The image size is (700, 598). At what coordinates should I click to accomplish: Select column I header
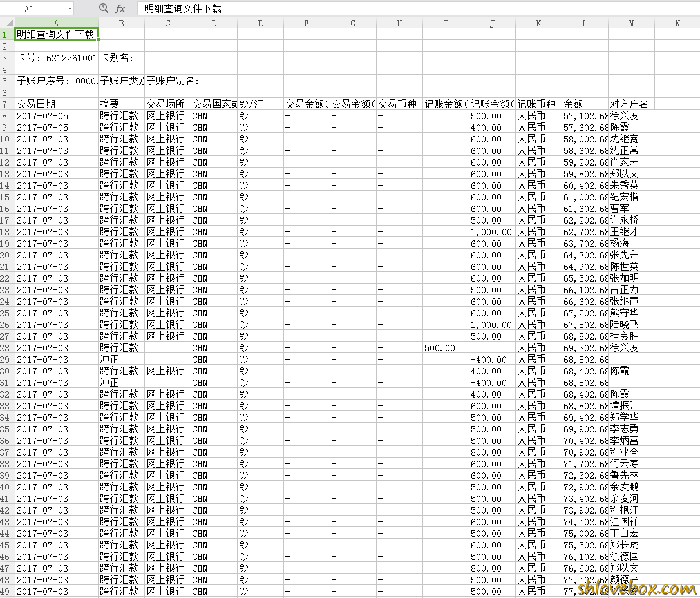coord(446,23)
